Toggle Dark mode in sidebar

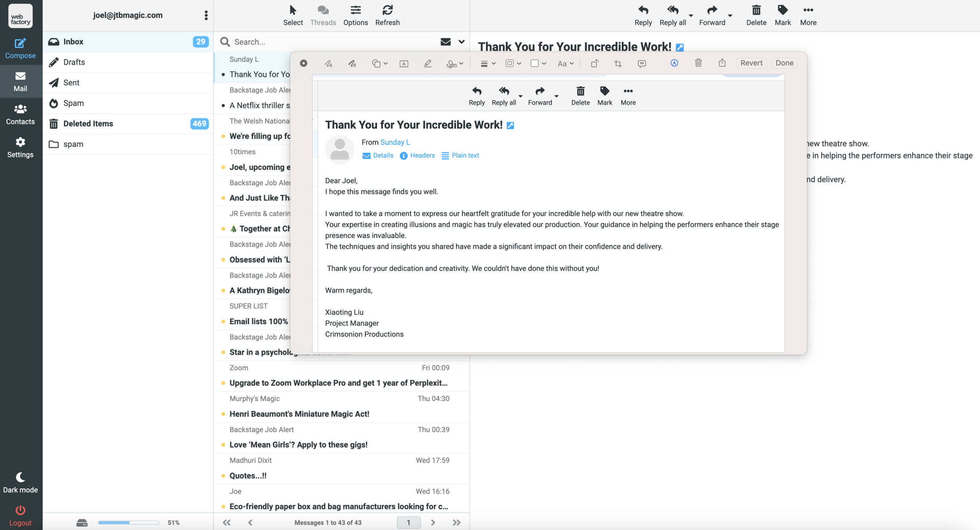click(20, 483)
